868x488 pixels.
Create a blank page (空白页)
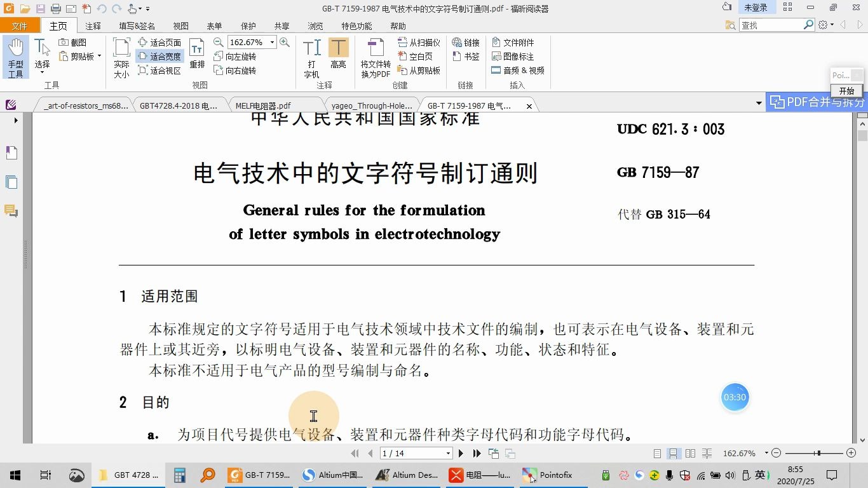click(x=415, y=57)
